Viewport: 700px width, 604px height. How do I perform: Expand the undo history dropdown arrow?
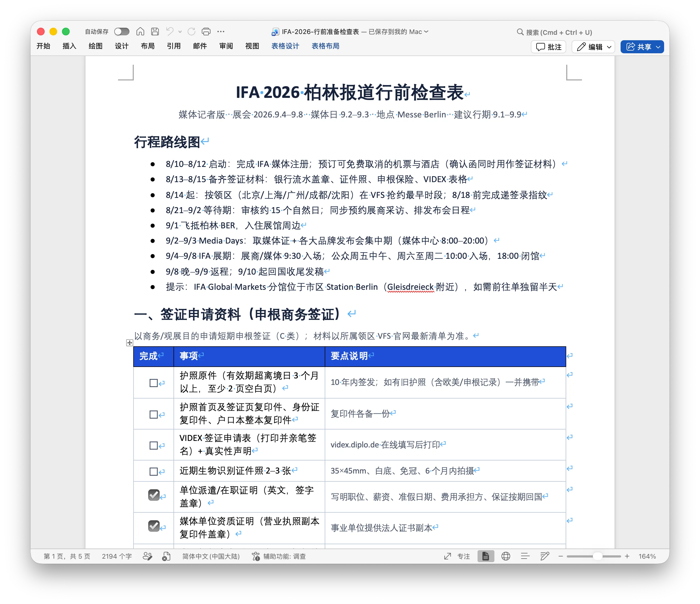(x=180, y=32)
